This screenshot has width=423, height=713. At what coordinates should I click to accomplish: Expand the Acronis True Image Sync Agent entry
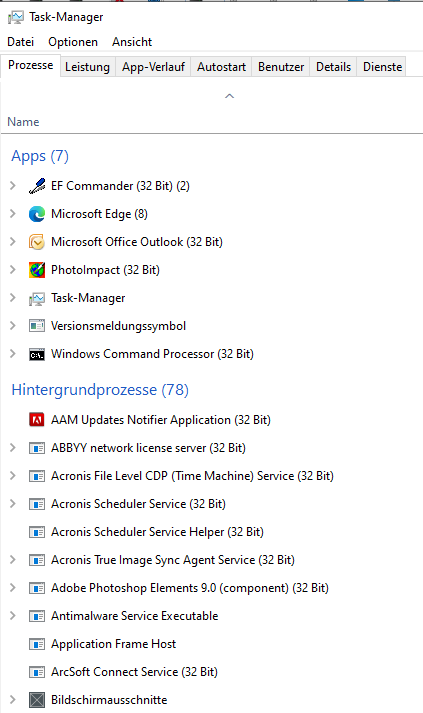pos(13,560)
